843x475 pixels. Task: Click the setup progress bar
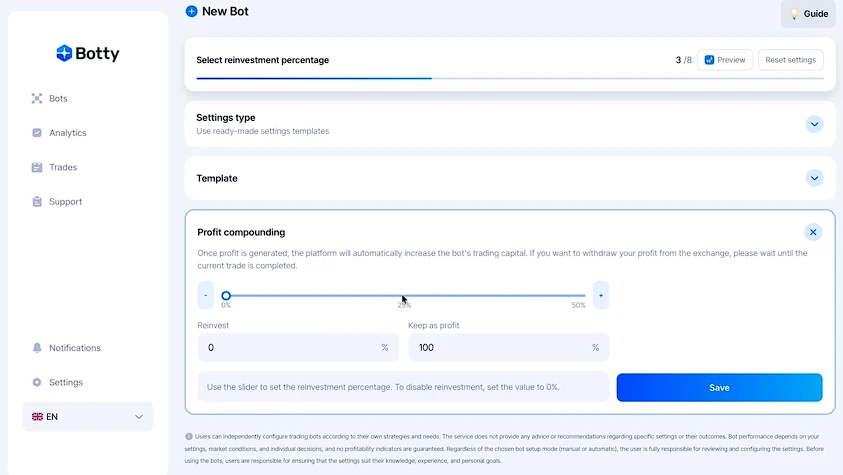[510, 78]
